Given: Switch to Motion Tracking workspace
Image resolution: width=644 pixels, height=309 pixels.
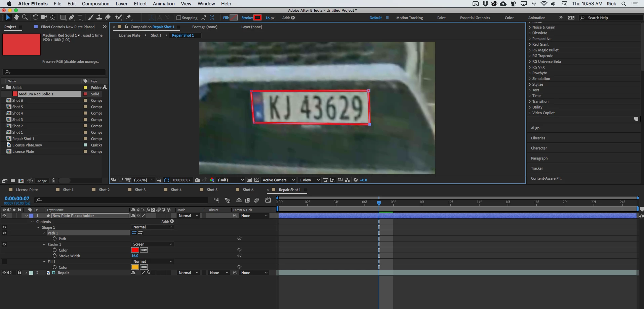Looking at the screenshot, I should pos(409,18).
